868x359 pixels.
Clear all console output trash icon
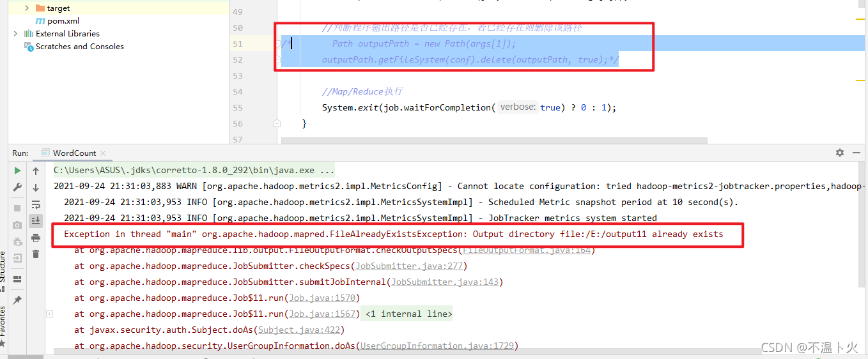pyautogui.click(x=36, y=254)
